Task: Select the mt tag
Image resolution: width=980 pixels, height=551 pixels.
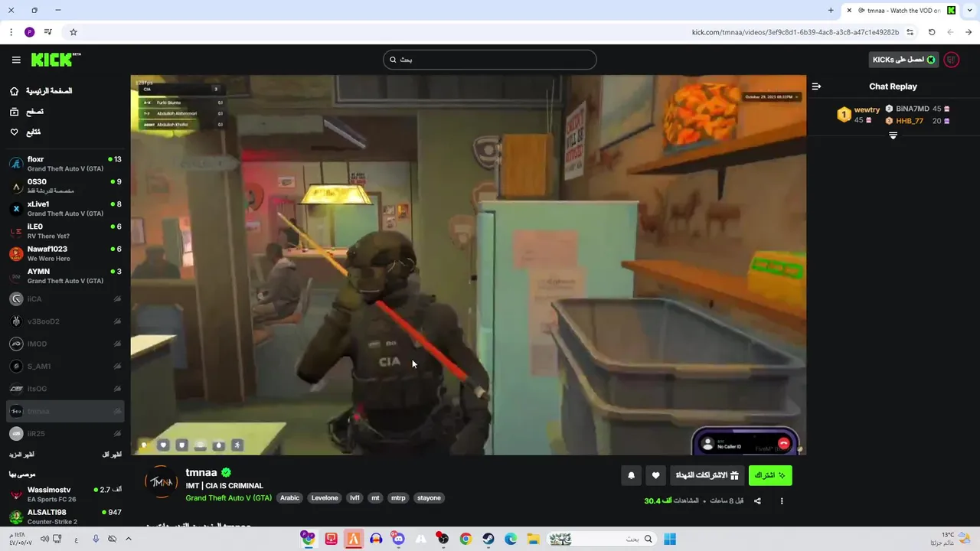Action: pos(375,497)
